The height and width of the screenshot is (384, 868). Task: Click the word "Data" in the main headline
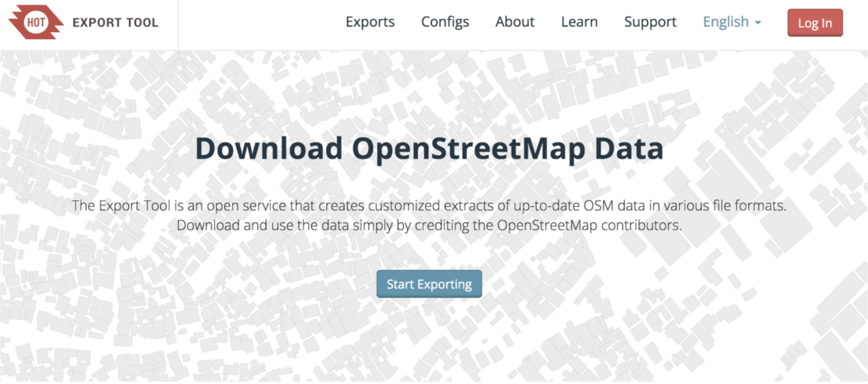click(629, 149)
